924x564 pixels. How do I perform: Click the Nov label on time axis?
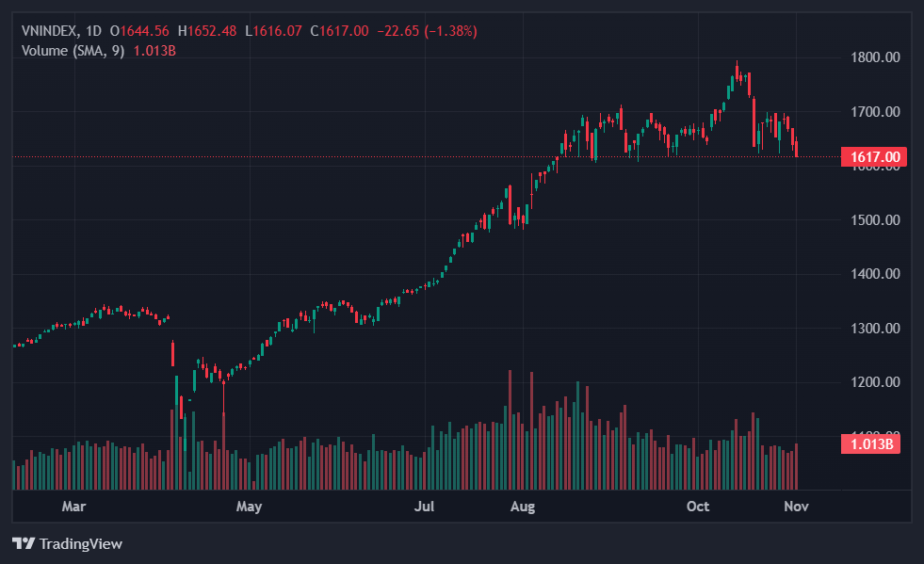[796, 507]
